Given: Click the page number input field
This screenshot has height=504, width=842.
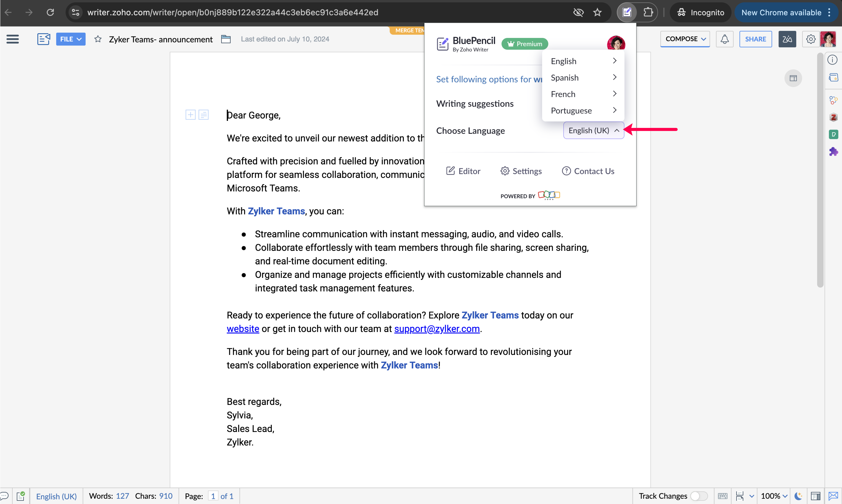Looking at the screenshot, I should pyautogui.click(x=213, y=496).
